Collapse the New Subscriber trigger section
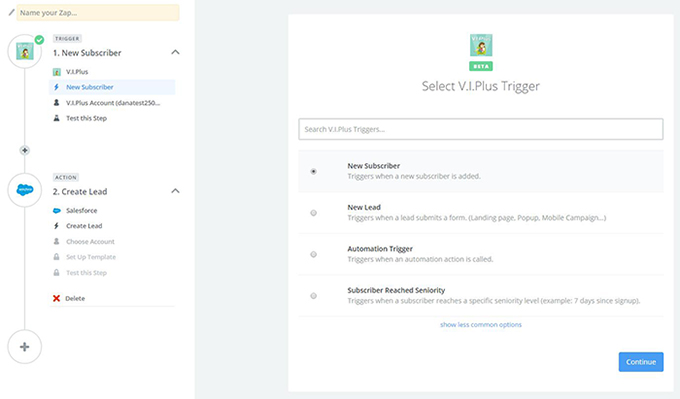Image resolution: width=680 pixels, height=399 pixels. pos(175,52)
